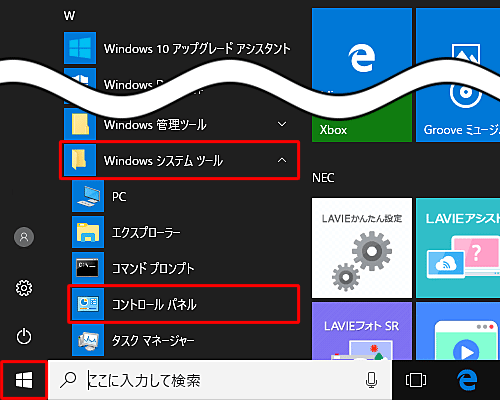
Task: Click the search box on the taskbar
Action: point(220,380)
